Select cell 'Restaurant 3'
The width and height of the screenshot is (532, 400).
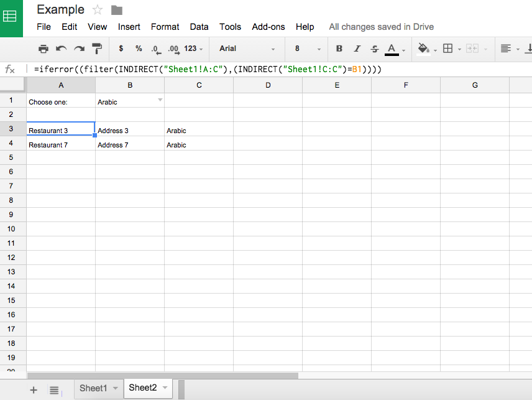[x=61, y=129]
